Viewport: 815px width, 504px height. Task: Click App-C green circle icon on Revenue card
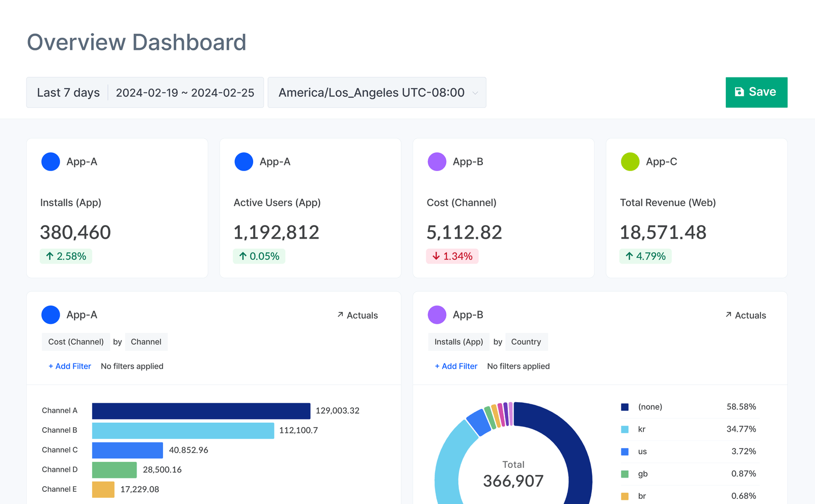630,161
